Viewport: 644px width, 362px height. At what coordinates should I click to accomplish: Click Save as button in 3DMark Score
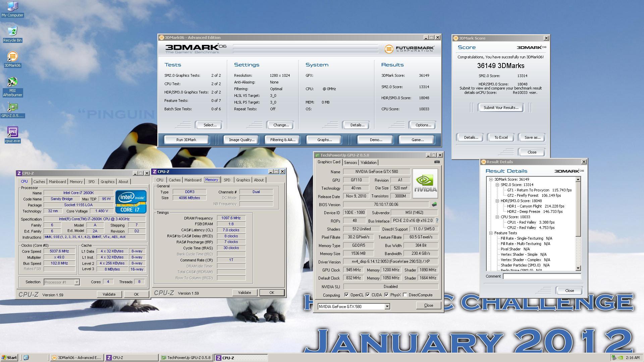pos(532,137)
